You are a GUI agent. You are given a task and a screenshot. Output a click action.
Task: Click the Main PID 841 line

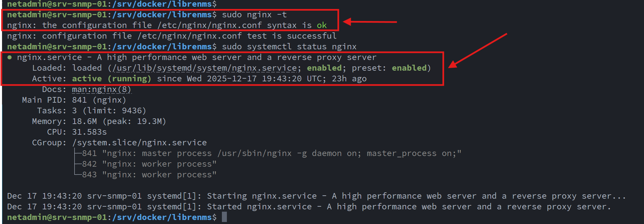(x=74, y=100)
